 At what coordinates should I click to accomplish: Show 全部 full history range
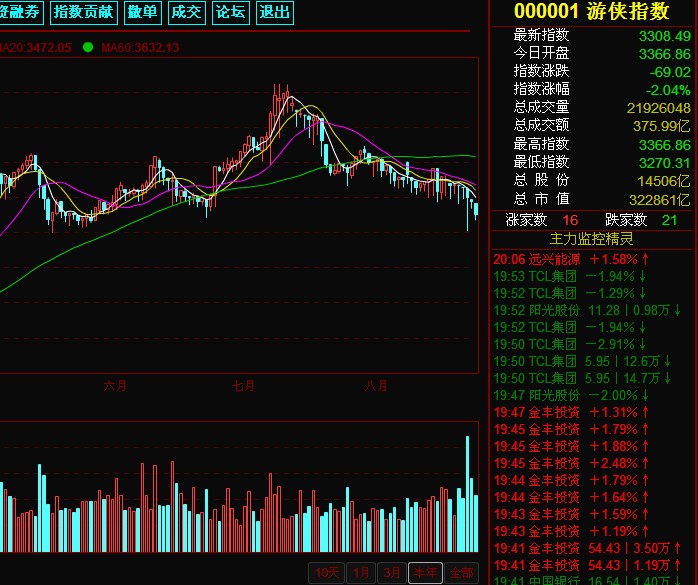pyautogui.click(x=460, y=573)
